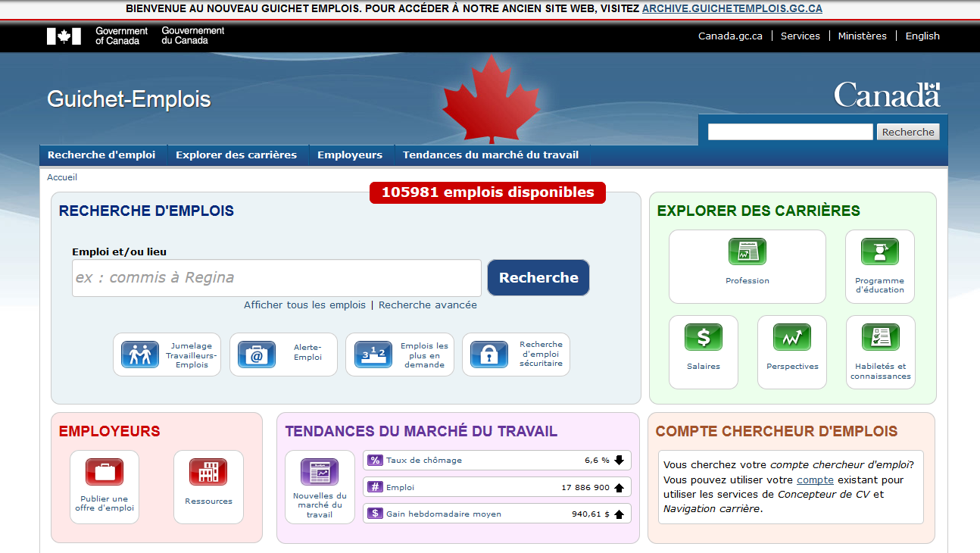
Task: Open the Recherche d'emploi menu tab
Action: tap(101, 155)
